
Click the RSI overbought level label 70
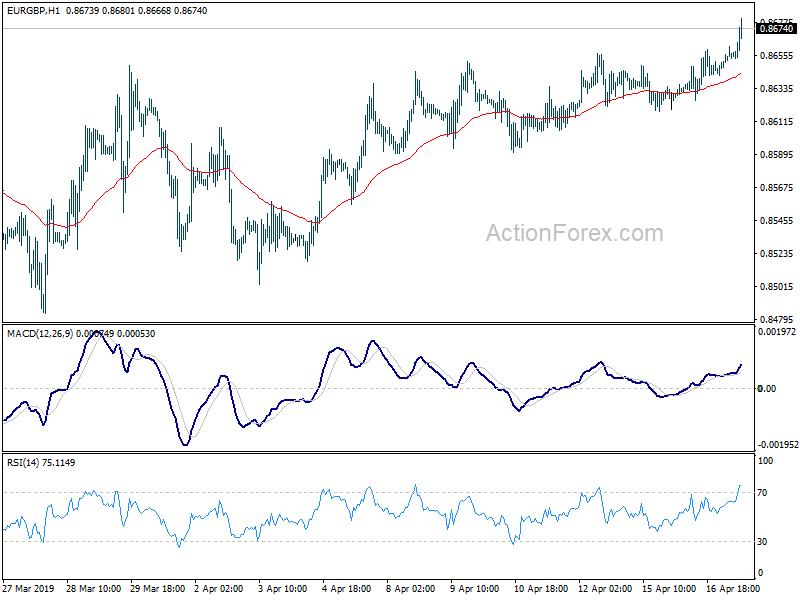pyautogui.click(x=762, y=493)
